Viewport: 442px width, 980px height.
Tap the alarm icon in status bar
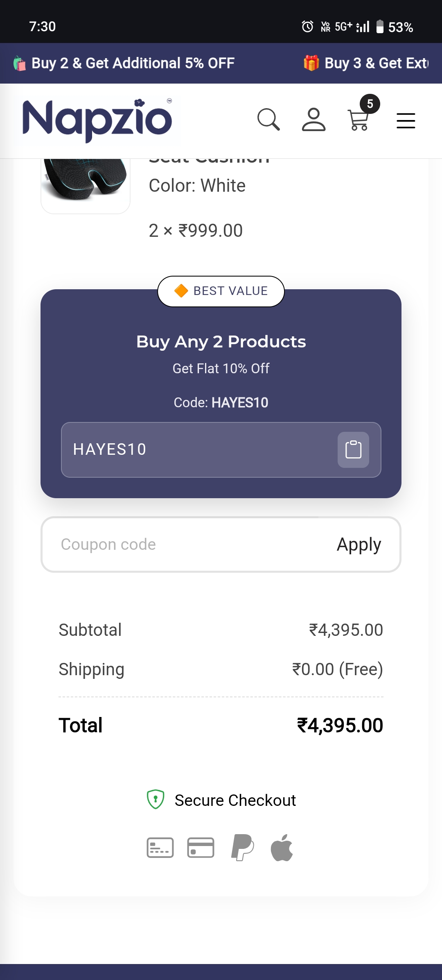[x=307, y=27]
